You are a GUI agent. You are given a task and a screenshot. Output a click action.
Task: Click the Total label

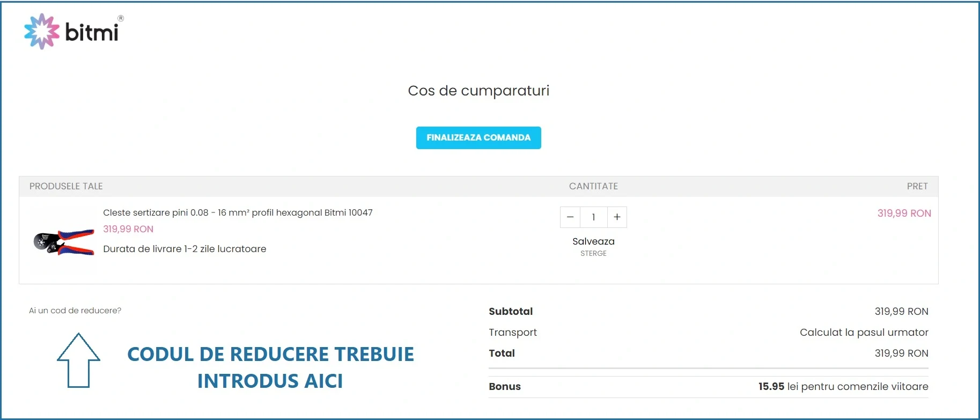[x=502, y=353]
